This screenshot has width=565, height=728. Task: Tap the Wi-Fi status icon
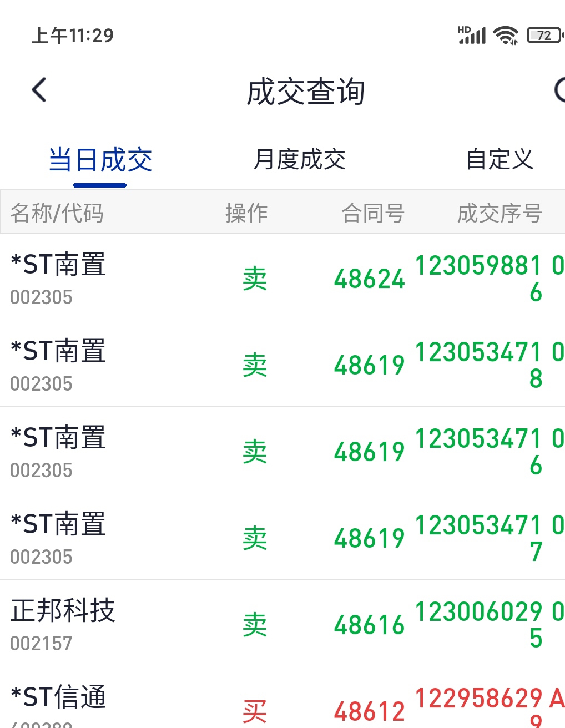(506, 36)
